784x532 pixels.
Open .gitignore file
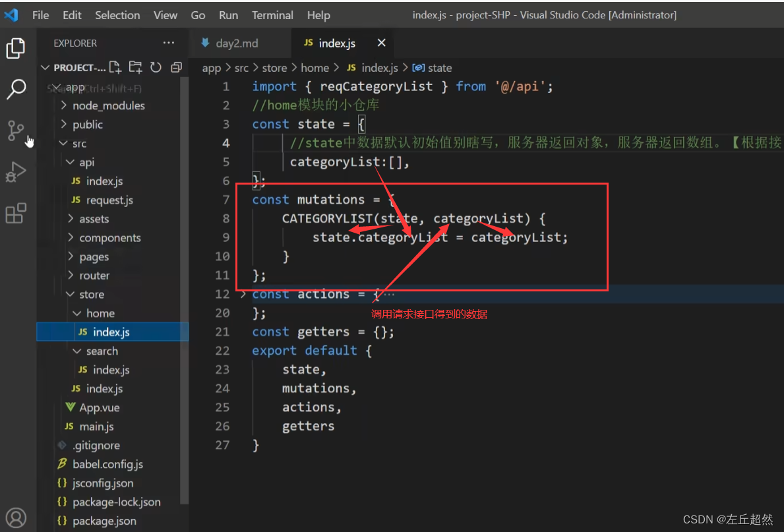(96, 446)
